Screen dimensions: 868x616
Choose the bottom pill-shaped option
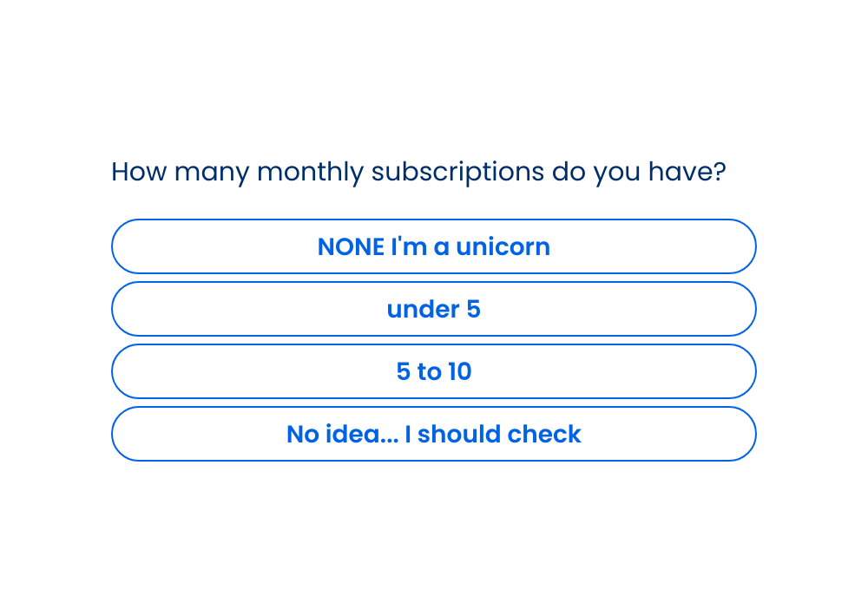pyautogui.click(x=433, y=434)
